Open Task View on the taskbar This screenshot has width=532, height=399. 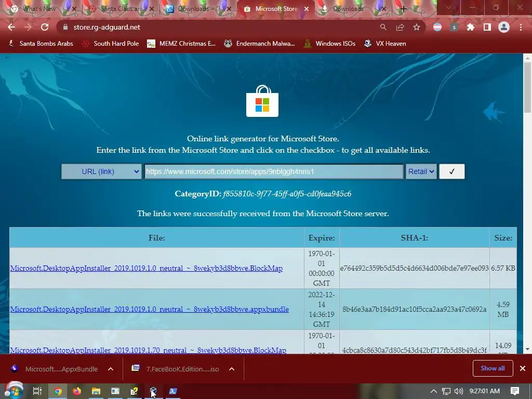pyautogui.click(x=37, y=391)
